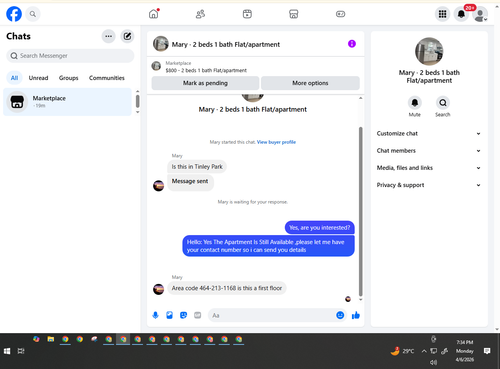The height and width of the screenshot is (369, 500).
Task: Click Mary's avatar beside the Area code message
Action: [x=158, y=289]
